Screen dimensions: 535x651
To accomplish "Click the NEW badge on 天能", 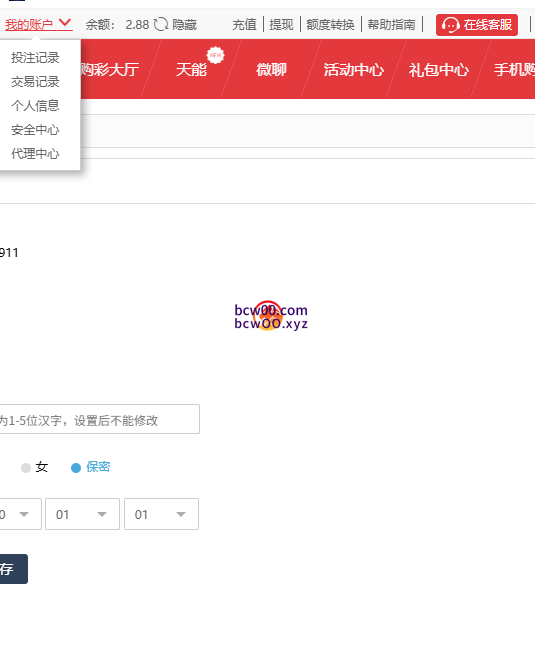I will coord(215,55).
